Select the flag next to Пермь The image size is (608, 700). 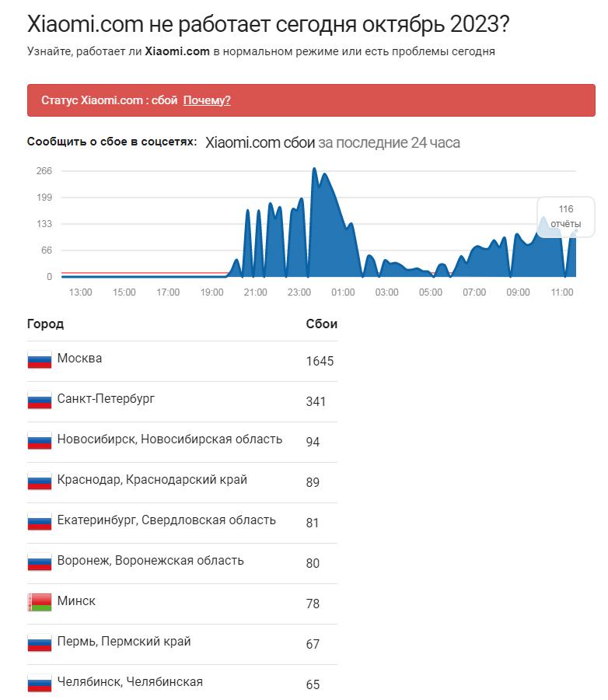pyautogui.click(x=40, y=643)
